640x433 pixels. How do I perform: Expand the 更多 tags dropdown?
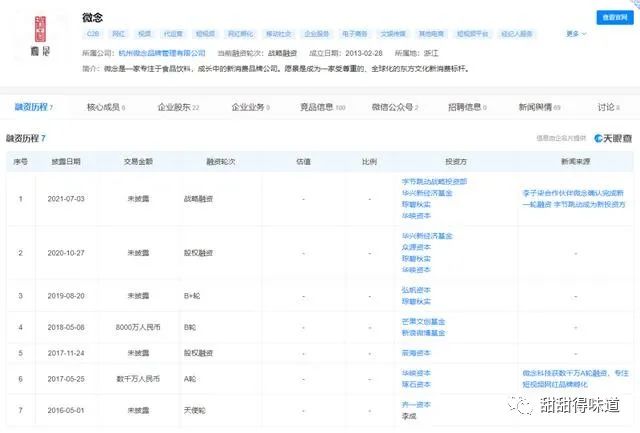click(x=576, y=33)
